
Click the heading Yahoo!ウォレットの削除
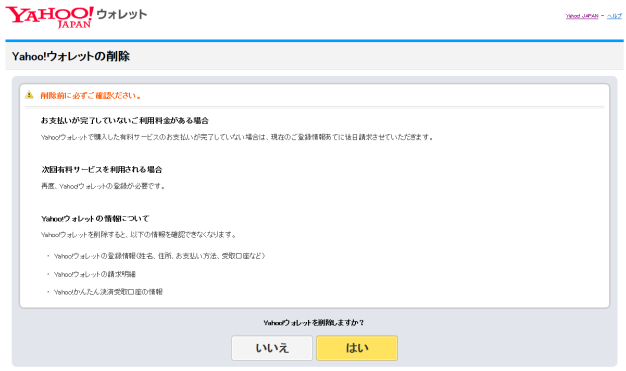(x=71, y=56)
